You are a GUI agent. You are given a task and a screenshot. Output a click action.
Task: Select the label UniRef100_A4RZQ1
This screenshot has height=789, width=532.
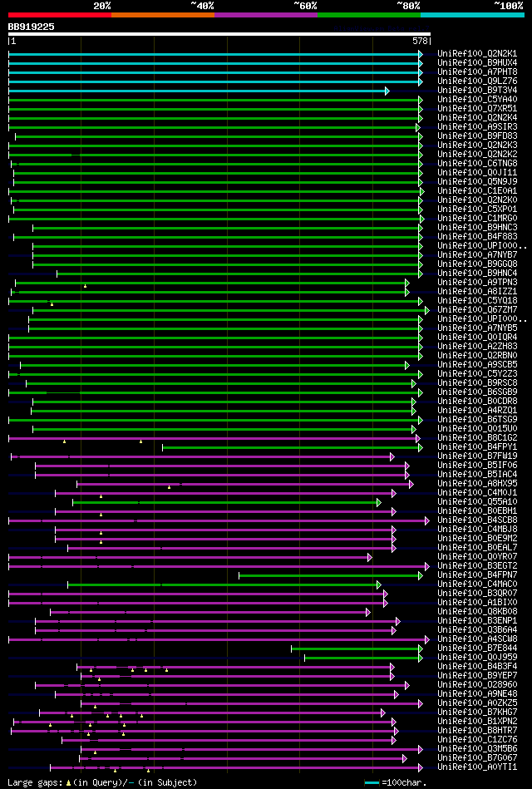(477, 411)
